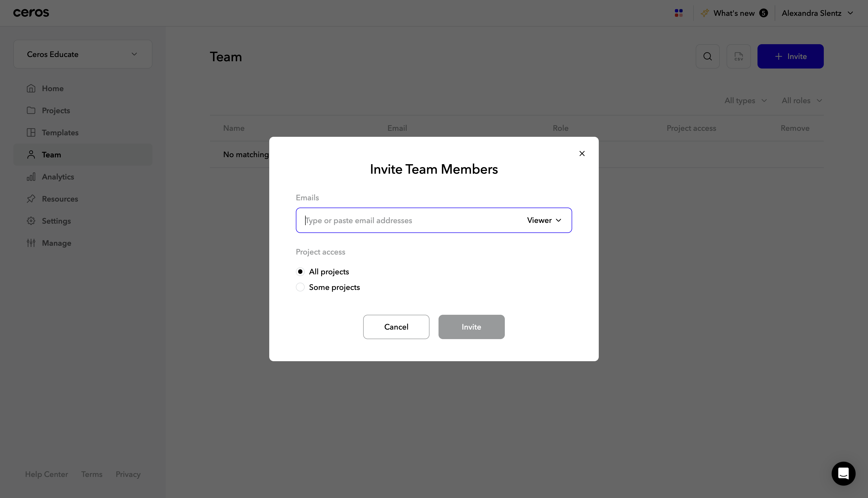868x498 pixels.
Task: Click the Resources pin icon
Action: point(31,199)
